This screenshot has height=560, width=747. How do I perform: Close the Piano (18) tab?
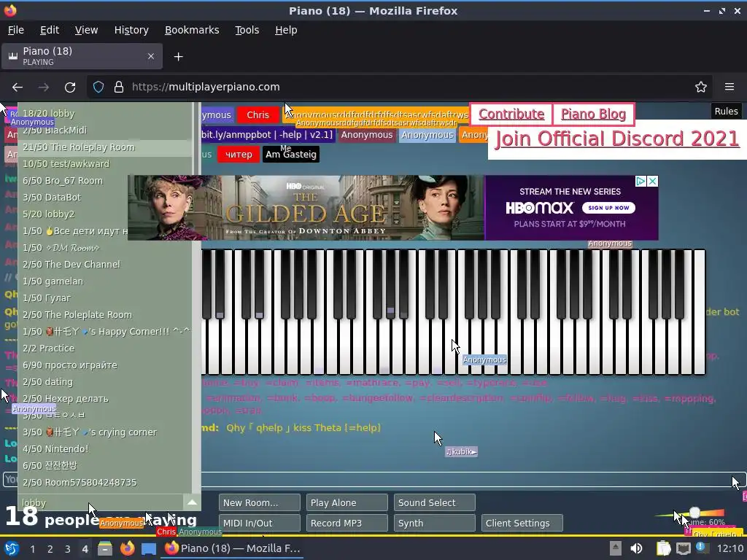[150, 56]
